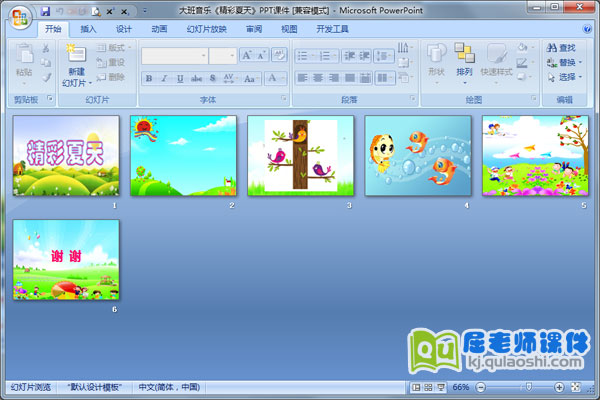Image resolution: width=600 pixels, height=400 pixels.
Task: Expand the Select dropdown in the editing group
Action: click(x=562, y=77)
